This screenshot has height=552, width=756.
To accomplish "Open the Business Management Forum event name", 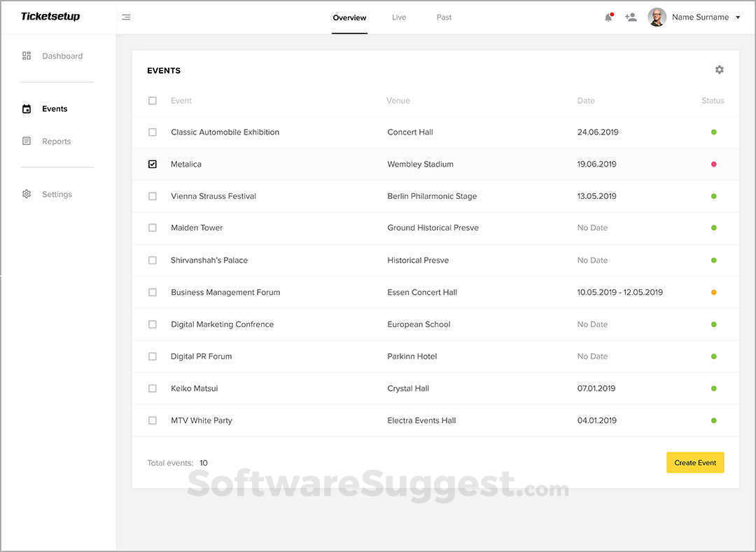I will click(x=225, y=292).
